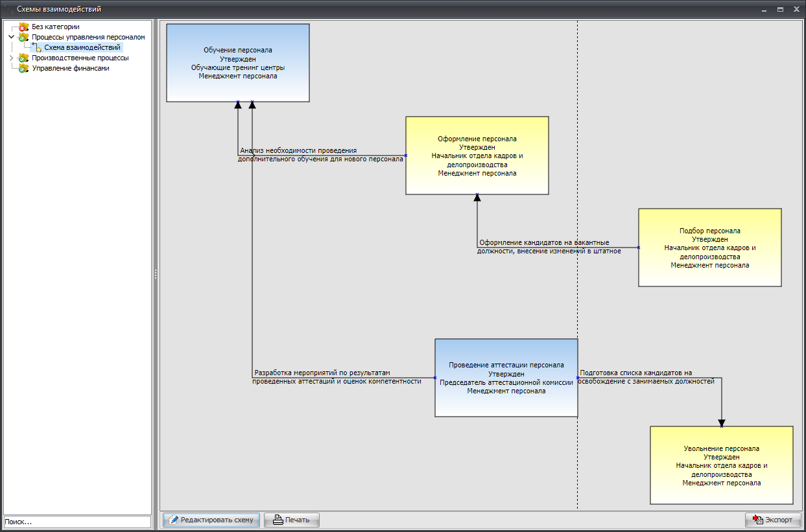Click the export icon on 'Экспорт'
This screenshot has width=806, height=532.
(758, 520)
